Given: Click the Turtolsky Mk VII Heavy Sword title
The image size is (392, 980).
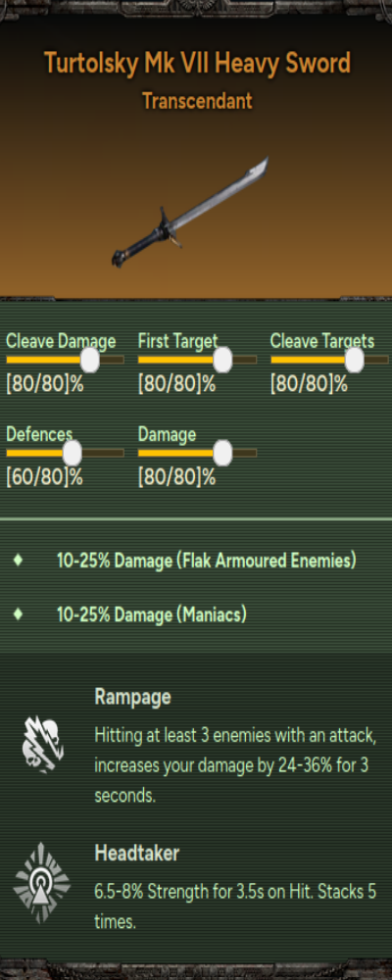Looking at the screenshot, I should tap(197, 64).
